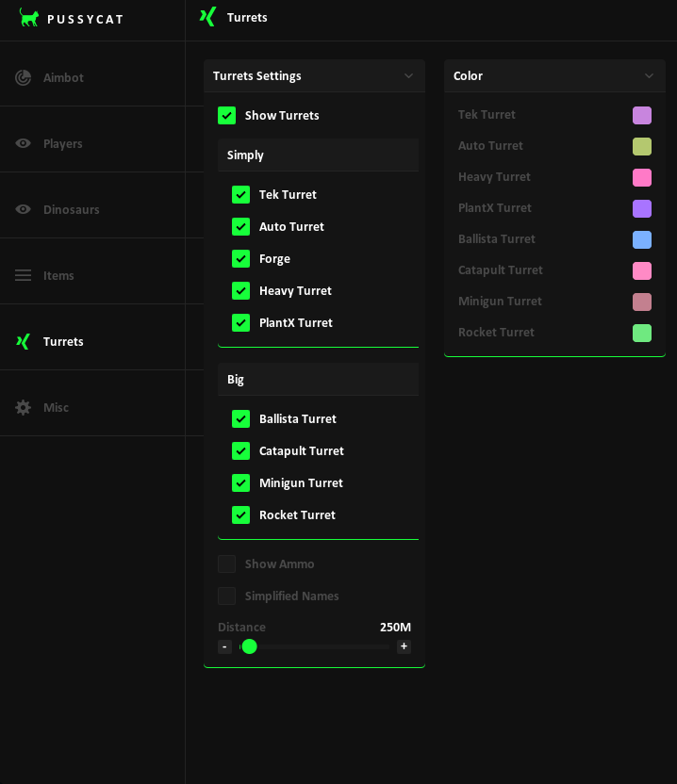Screen dimensions: 677x784
Task: Collapse the Turrets Settings panel chevron
Action: coord(408,76)
